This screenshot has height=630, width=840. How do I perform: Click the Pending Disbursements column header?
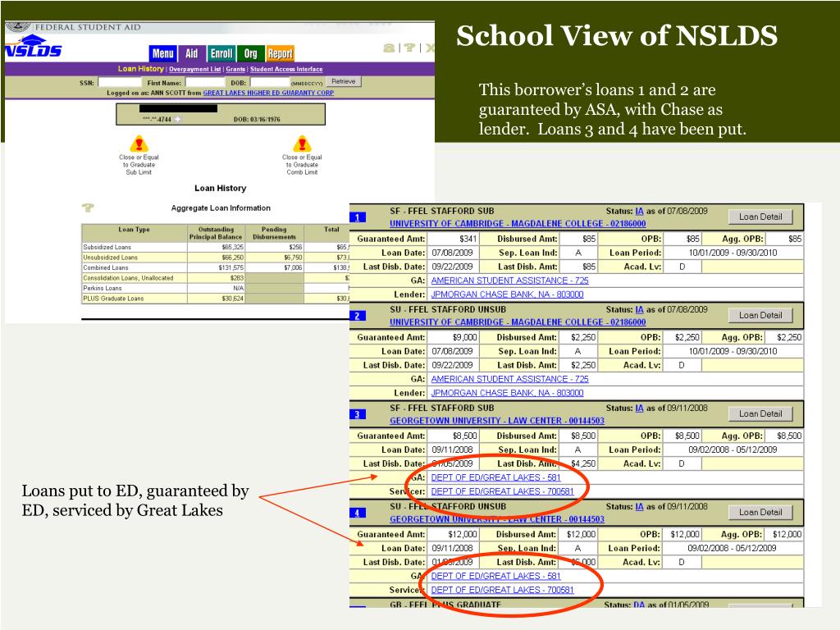[274, 233]
